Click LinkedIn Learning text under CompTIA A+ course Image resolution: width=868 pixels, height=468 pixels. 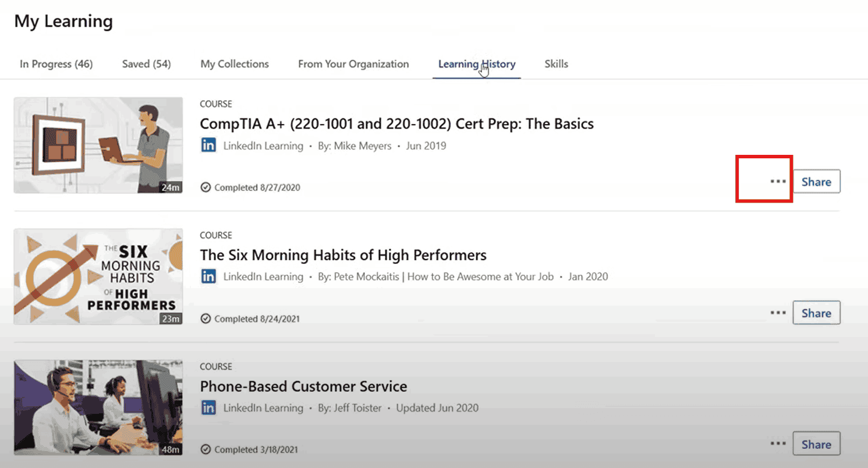263,146
